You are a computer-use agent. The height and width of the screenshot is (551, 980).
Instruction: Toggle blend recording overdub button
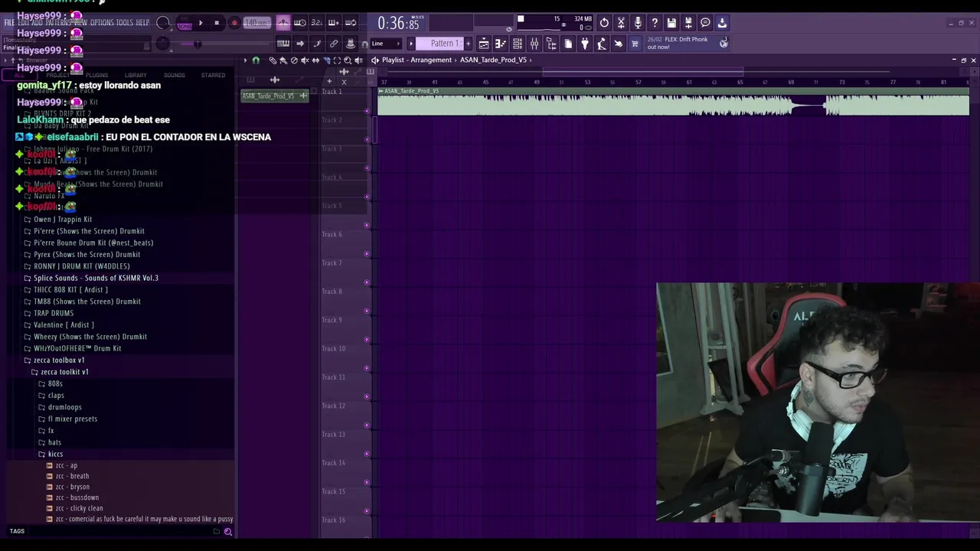pyautogui.click(x=334, y=23)
